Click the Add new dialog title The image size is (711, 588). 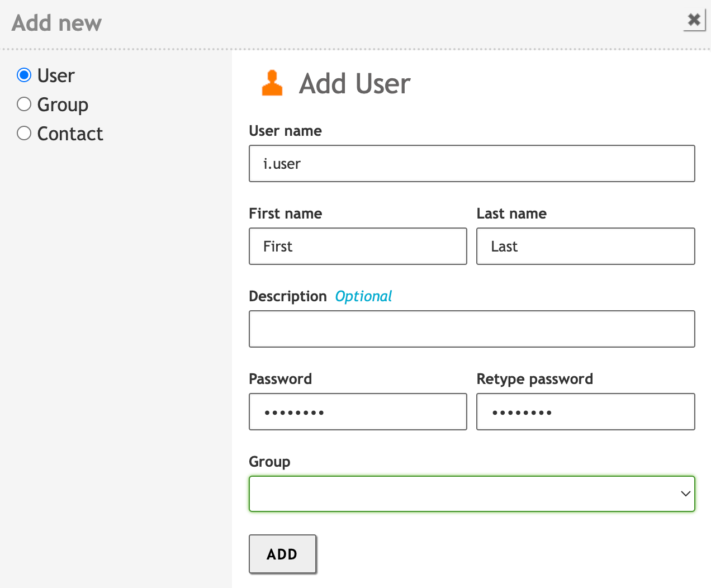(x=56, y=23)
